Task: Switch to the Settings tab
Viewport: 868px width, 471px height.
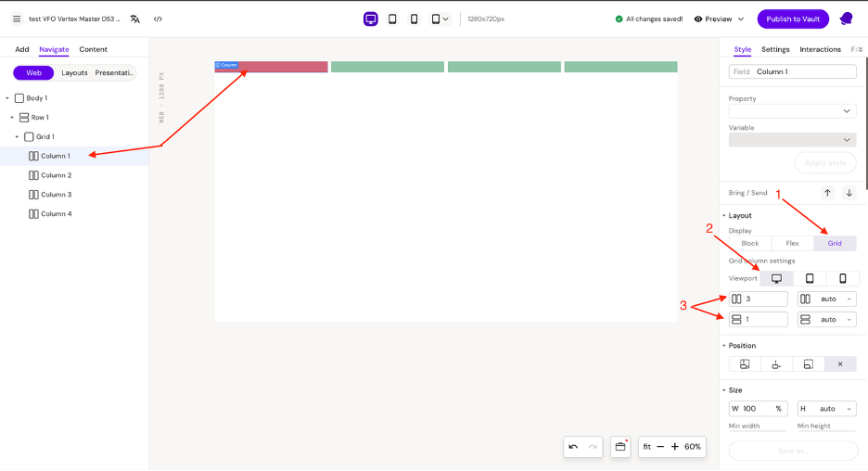Action: (x=775, y=49)
